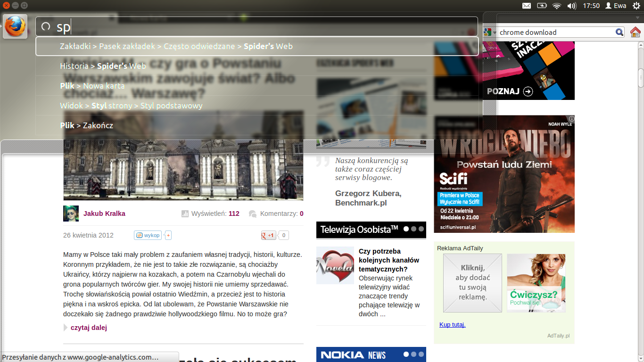Open the Wi-Fi network indicator
The image size is (644, 362).
tap(557, 6)
